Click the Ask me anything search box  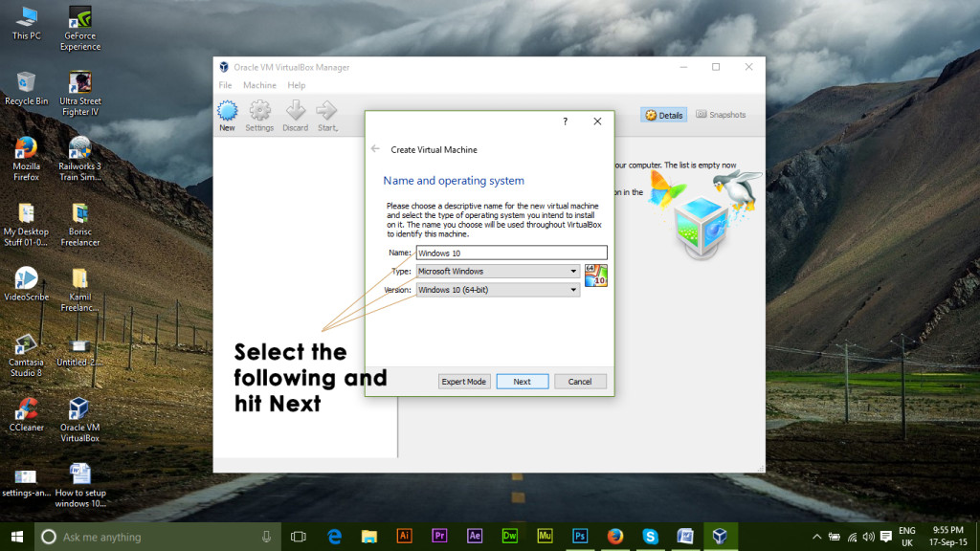[156, 537]
